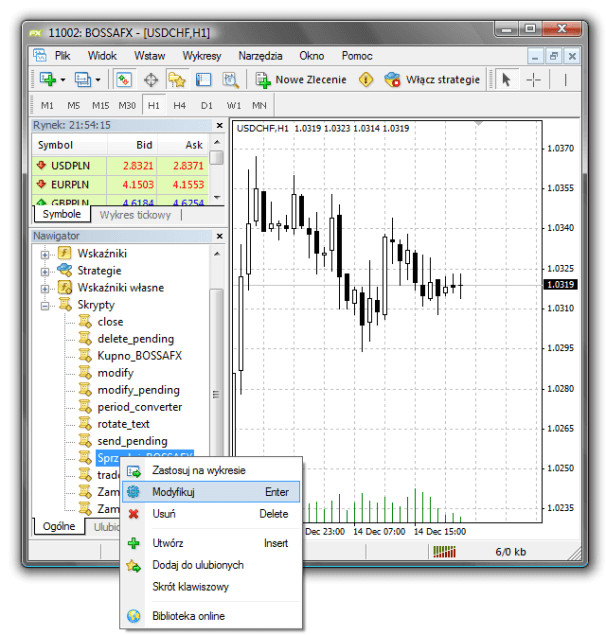The width and height of the screenshot is (606, 635).
Task: Click the Profiles icon in toolbar
Action: pyautogui.click(x=83, y=79)
